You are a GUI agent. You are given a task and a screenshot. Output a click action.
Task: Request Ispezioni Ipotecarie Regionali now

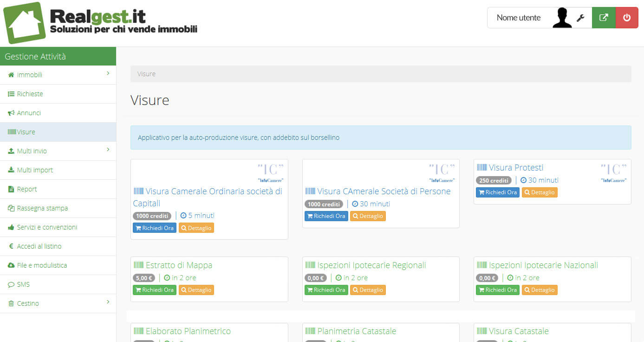326,290
